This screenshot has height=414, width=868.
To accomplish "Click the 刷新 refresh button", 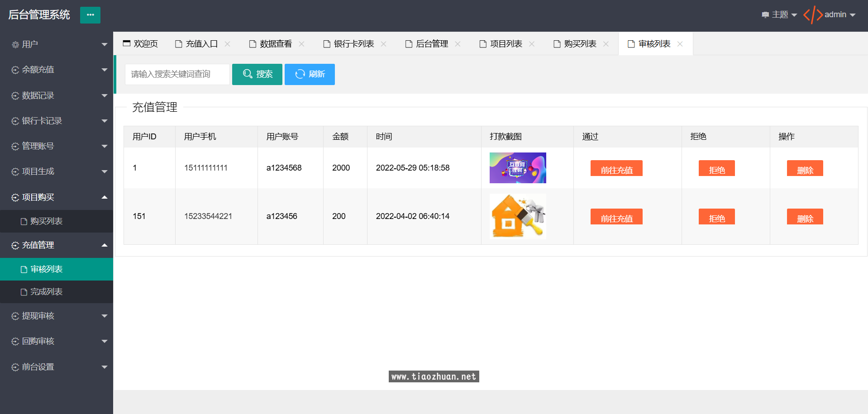I will click(x=310, y=74).
